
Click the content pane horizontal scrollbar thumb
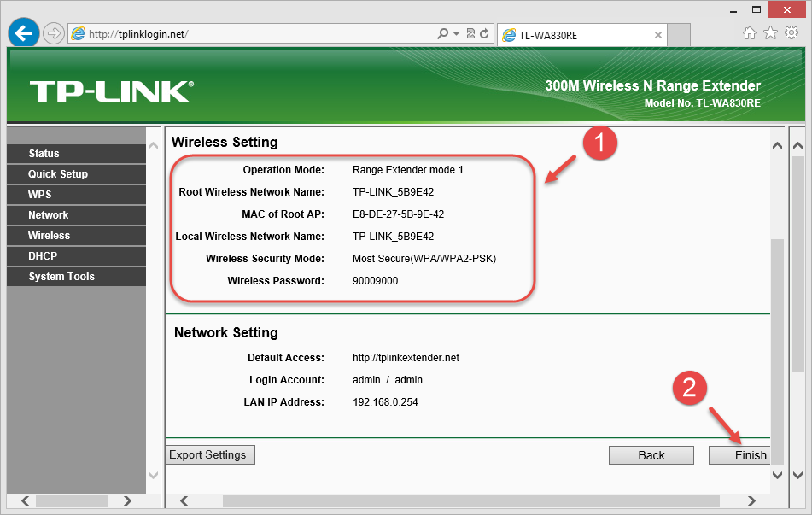coord(471,500)
